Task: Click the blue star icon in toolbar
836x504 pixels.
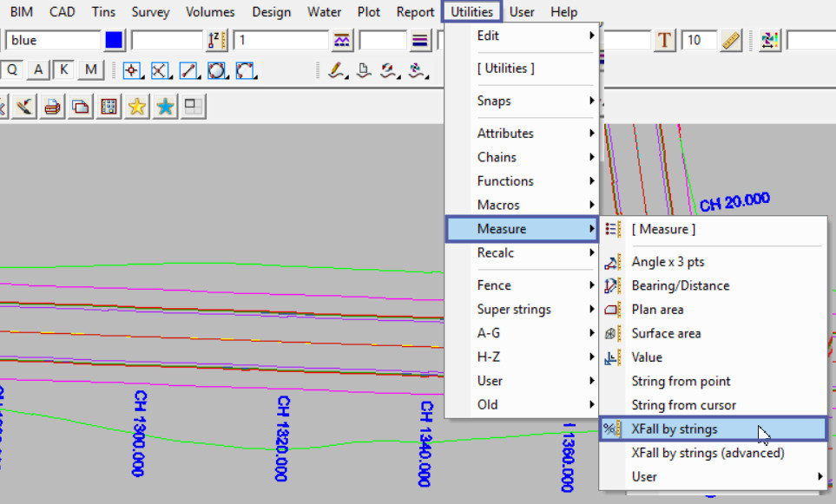Action: pyautogui.click(x=165, y=107)
